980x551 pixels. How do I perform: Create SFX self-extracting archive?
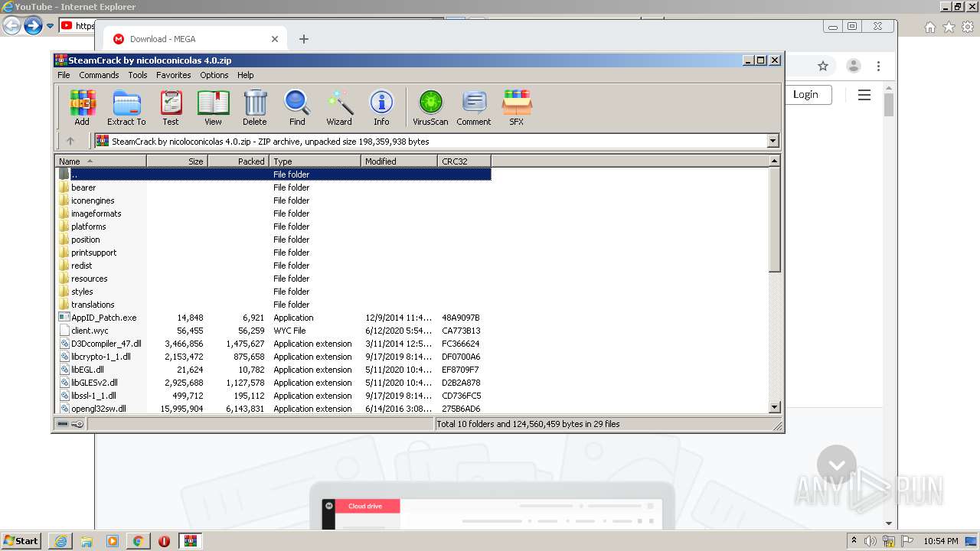(517, 107)
